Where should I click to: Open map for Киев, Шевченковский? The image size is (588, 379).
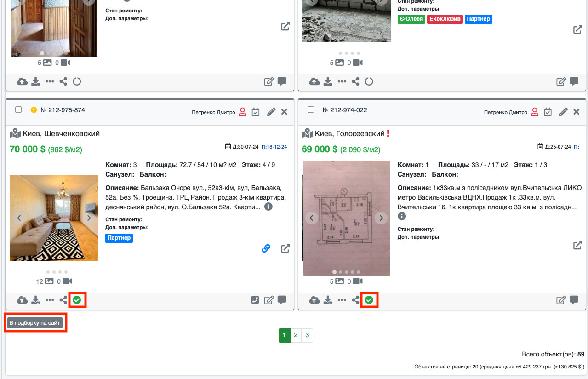coord(15,133)
